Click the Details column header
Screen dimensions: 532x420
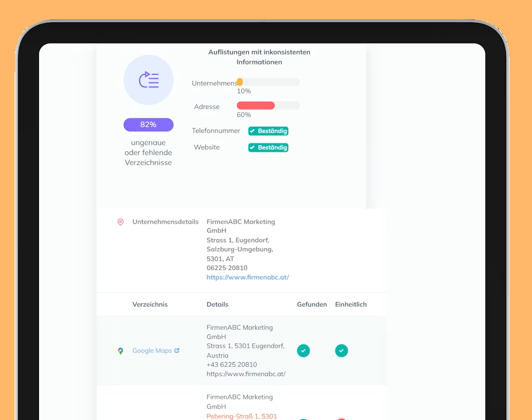click(x=217, y=305)
